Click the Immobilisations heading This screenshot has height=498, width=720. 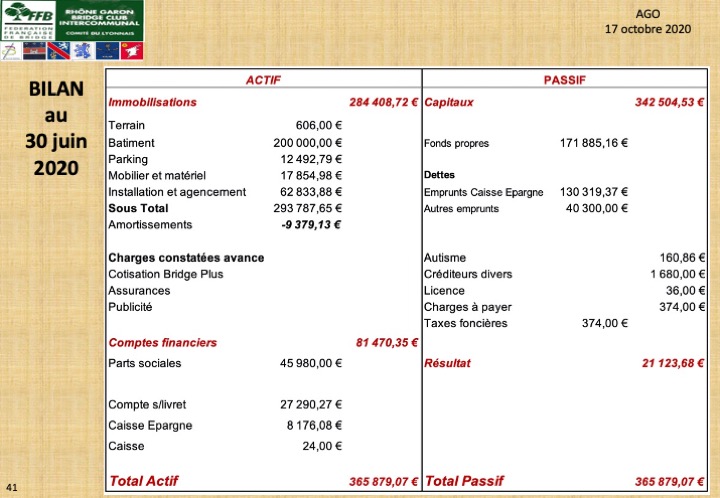pyautogui.click(x=152, y=102)
